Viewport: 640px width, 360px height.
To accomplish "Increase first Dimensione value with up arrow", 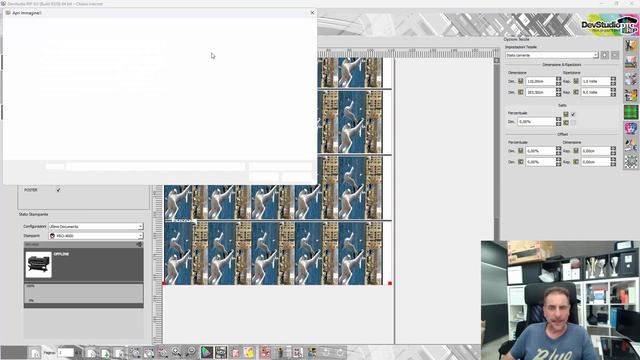I will [x=558, y=79].
